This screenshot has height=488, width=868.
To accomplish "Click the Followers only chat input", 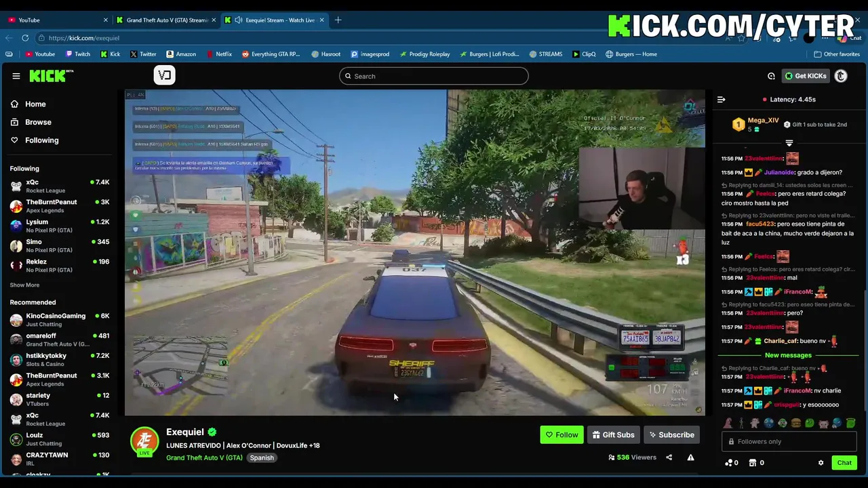I will tap(789, 442).
